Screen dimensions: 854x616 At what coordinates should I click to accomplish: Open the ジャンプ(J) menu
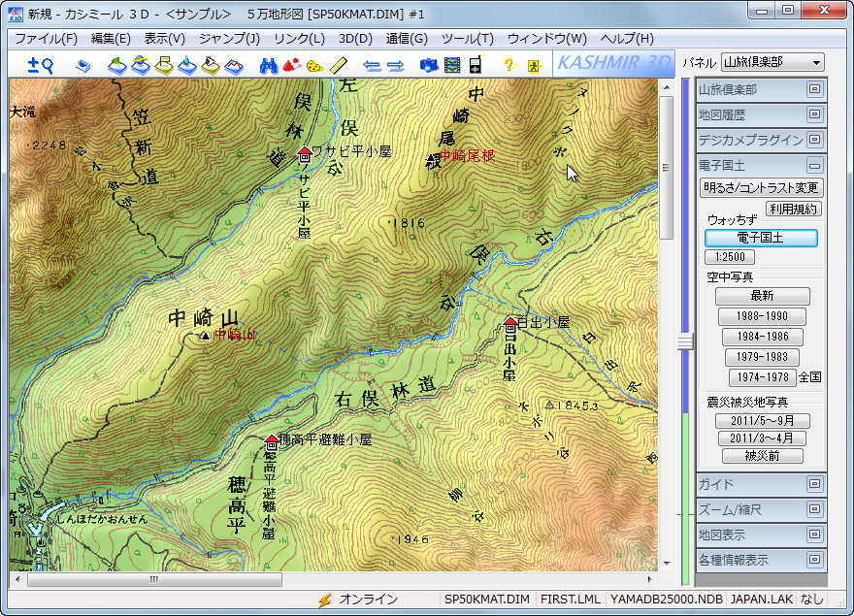coord(229,39)
